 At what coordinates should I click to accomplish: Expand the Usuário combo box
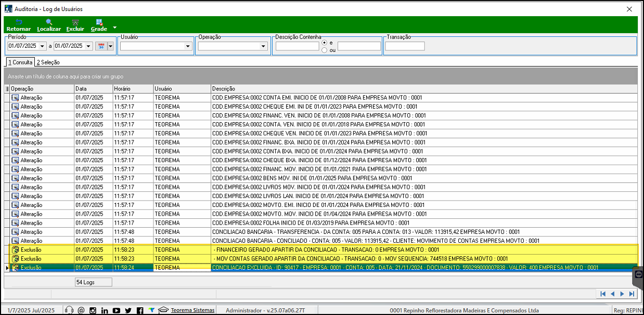pos(188,46)
